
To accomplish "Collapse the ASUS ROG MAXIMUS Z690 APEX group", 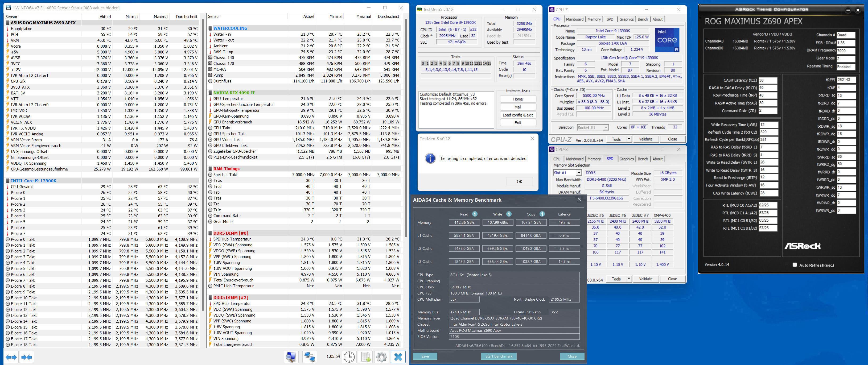I will 8,23.
